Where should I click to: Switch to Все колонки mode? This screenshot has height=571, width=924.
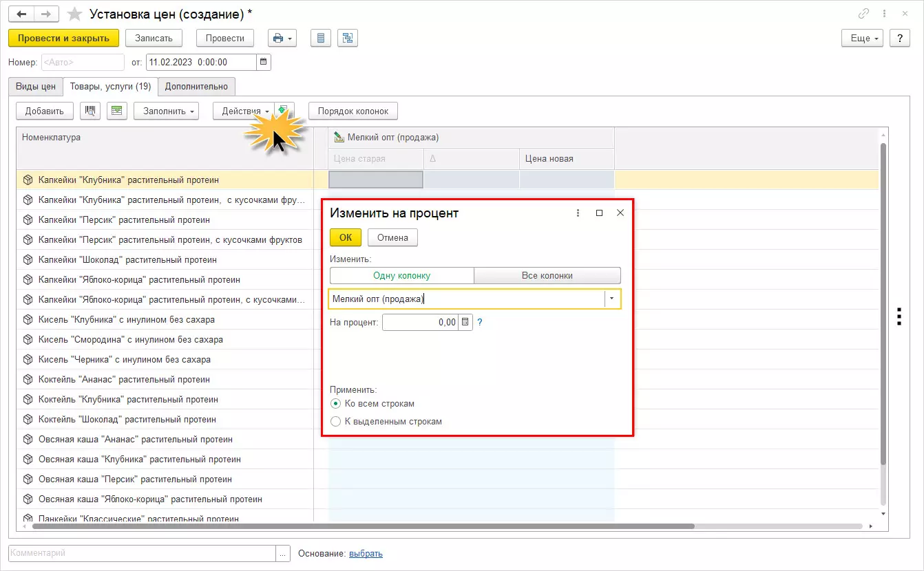point(547,276)
